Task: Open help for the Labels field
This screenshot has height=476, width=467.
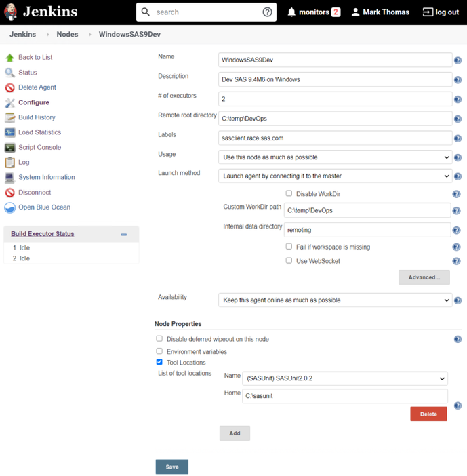Action: tap(458, 138)
